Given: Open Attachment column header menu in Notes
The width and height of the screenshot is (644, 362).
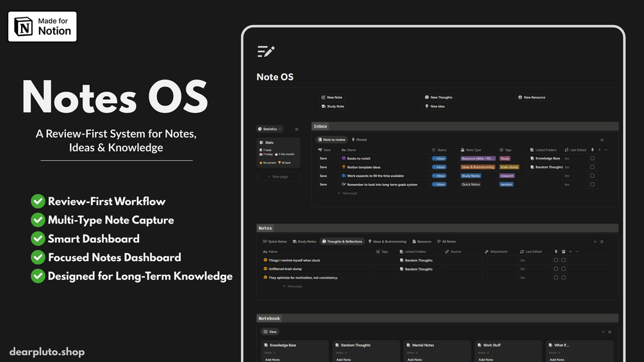Looking at the screenshot, I should (496, 252).
